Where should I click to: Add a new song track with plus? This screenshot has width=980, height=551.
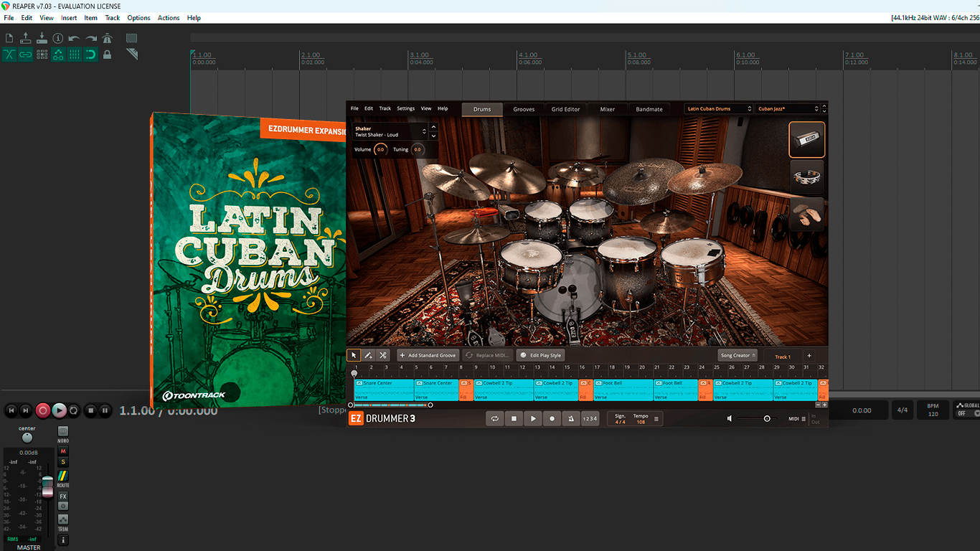[x=809, y=356]
